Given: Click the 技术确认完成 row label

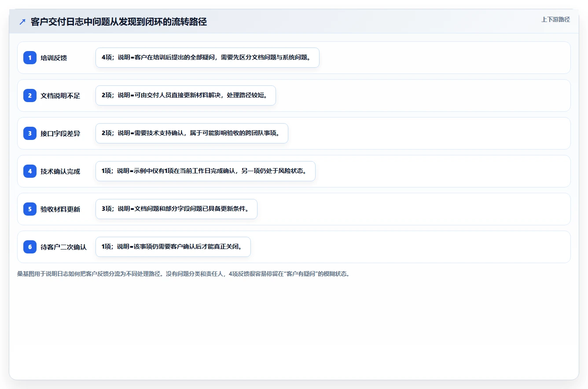Looking at the screenshot, I should [60, 171].
